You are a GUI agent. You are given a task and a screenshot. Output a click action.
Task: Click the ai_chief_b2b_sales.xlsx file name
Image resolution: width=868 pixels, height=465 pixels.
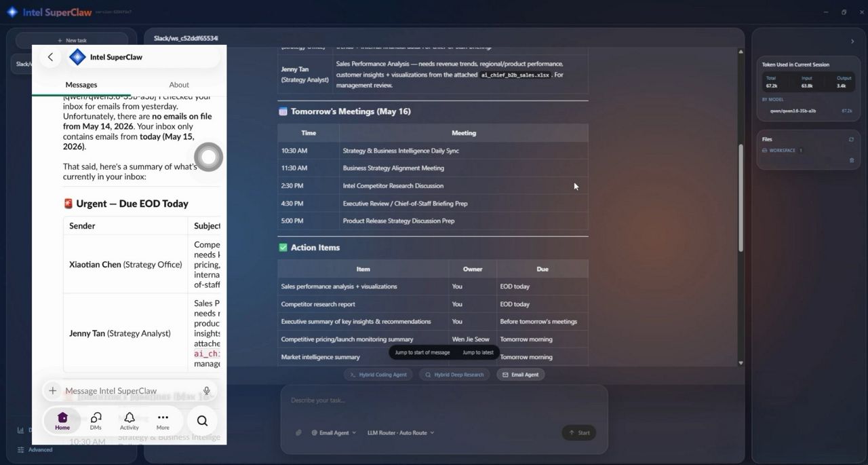[x=515, y=75]
